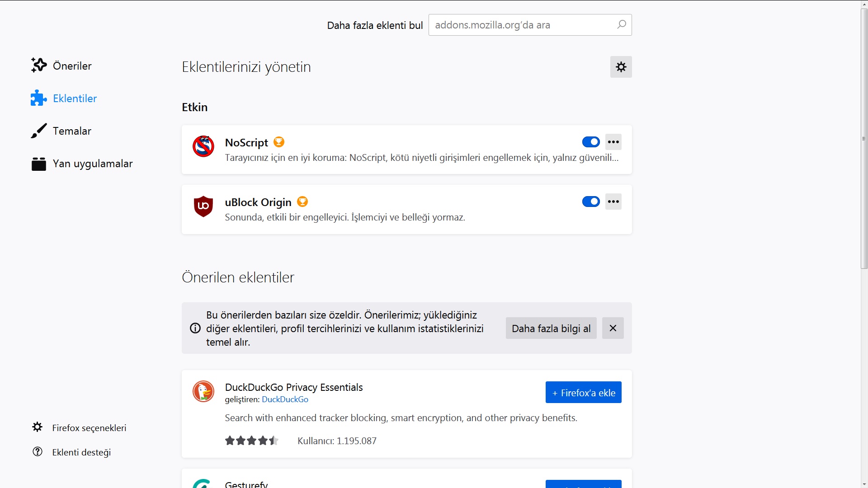
Task: Dismiss the recommendation notice with X
Action: (x=613, y=328)
